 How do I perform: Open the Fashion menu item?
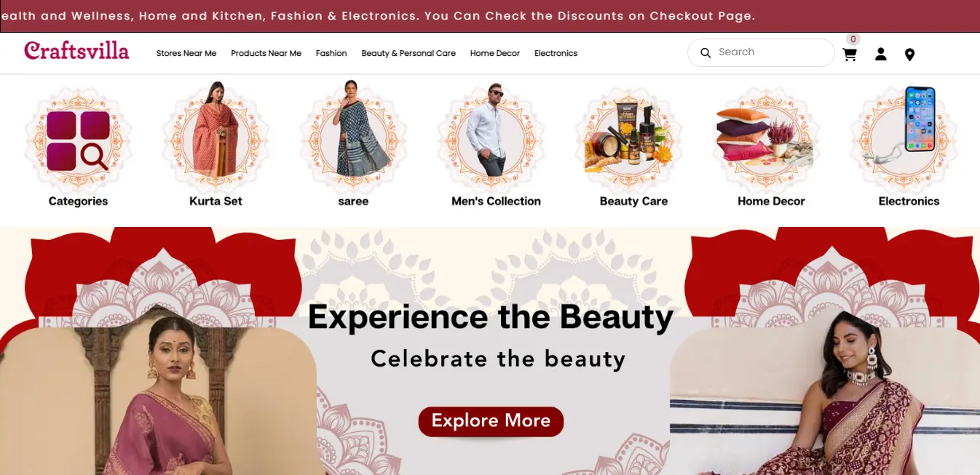tap(331, 53)
